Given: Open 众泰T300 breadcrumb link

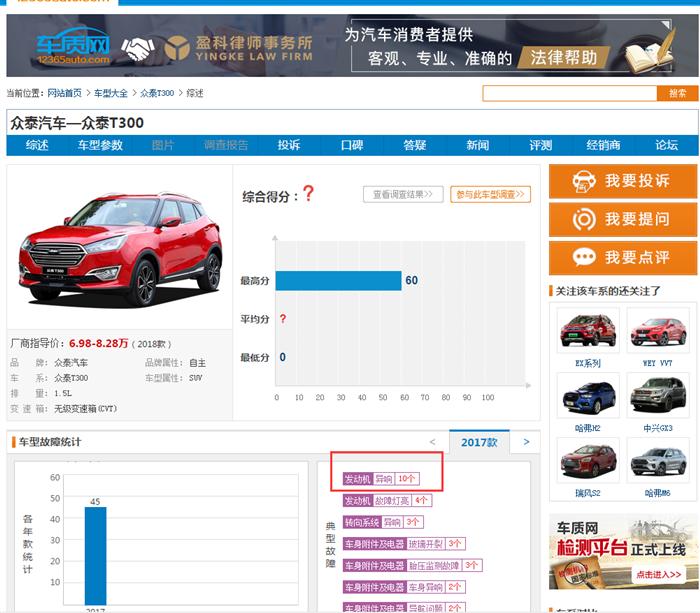Looking at the screenshot, I should [x=157, y=93].
